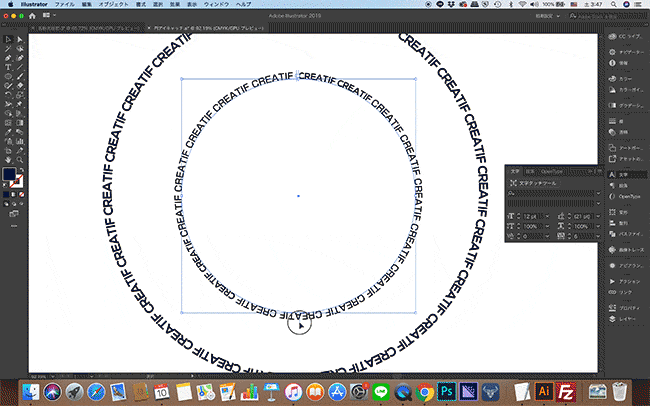This screenshot has height=406, width=650.
Task: Select the Scale tool
Action: (19, 95)
